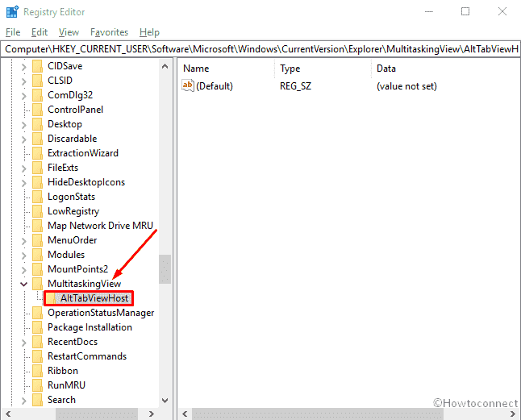Viewport: 521px width, 420px height.
Task: Click the tree pane horizontal scrollbar thumb
Action: pos(96,414)
